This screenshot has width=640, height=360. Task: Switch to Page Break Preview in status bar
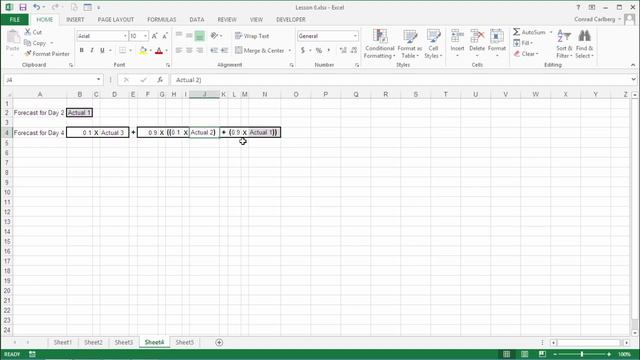(542, 354)
